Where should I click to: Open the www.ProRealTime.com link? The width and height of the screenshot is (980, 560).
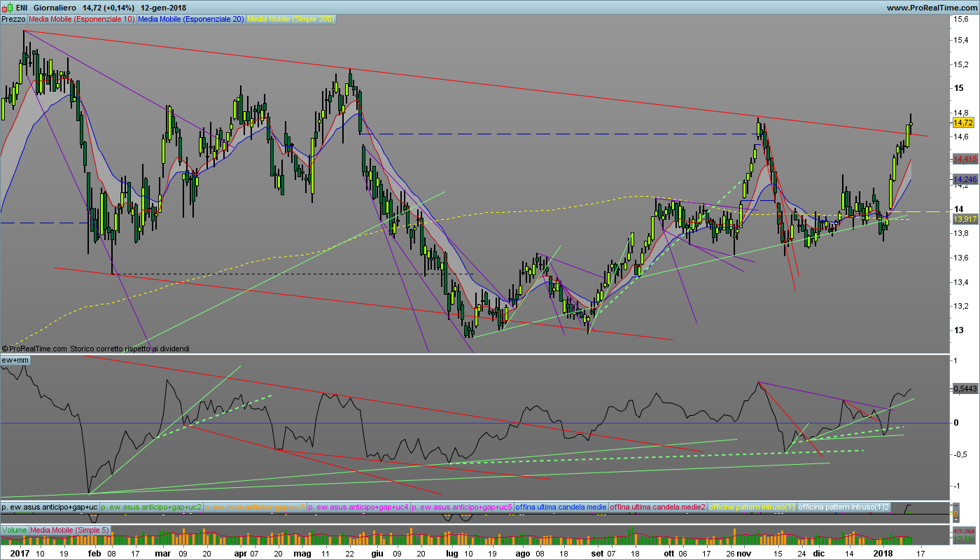[931, 7]
